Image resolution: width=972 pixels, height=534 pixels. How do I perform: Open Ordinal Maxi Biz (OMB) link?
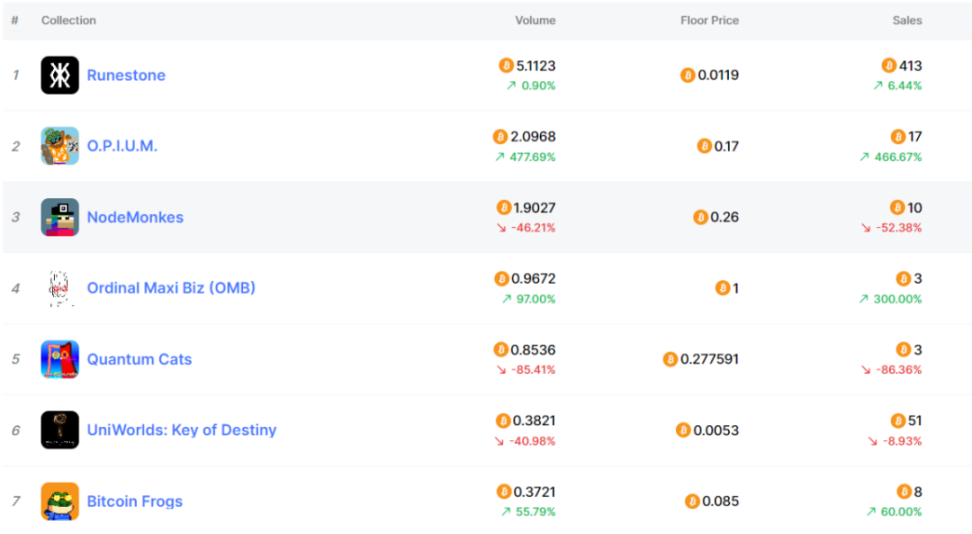pyautogui.click(x=171, y=288)
